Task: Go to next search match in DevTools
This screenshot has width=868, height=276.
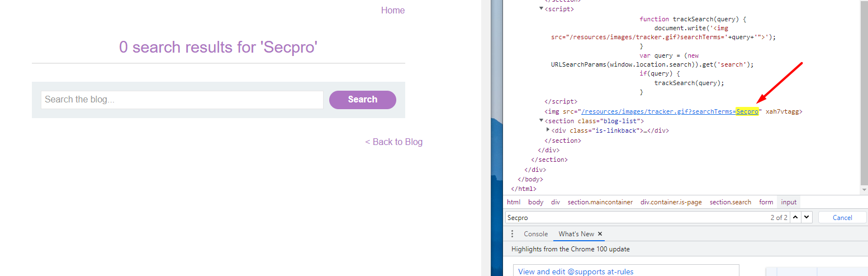Action: [x=807, y=217]
